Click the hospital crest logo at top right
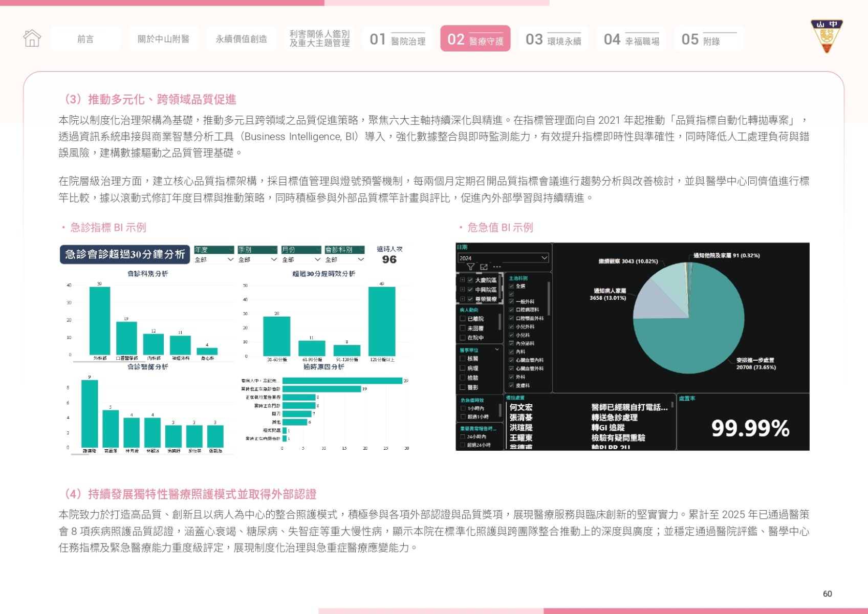This screenshot has height=614, width=868. coord(827,36)
